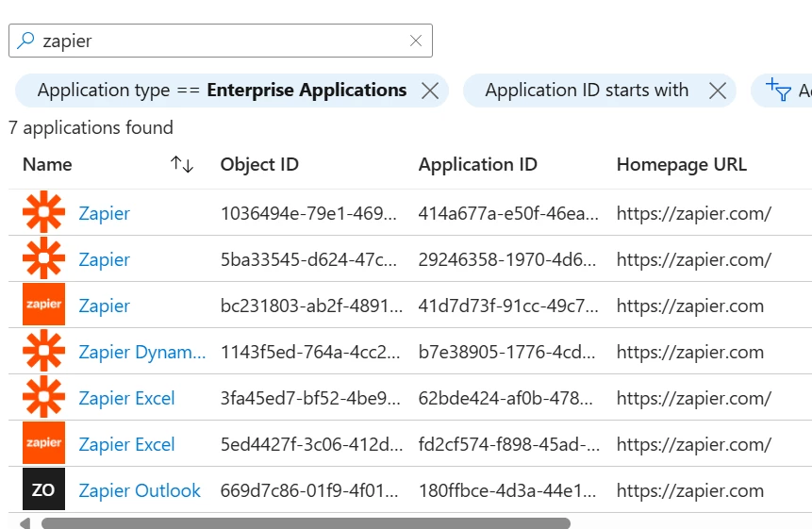The image size is (812, 529).
Task: Click the scrollbar left arrow
Action: [x=25, y=523]
